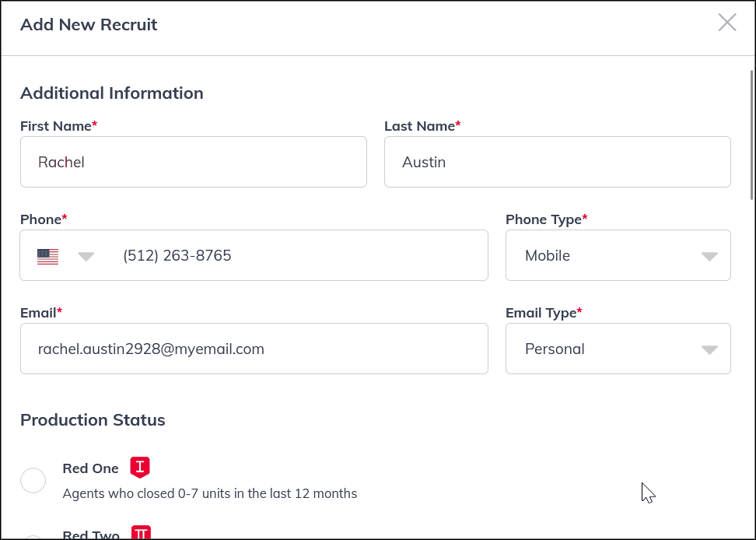Click the Red Two badge icon
Image resolution: width=756 pixels, height=540 pixels.
(x=141, y=533)
